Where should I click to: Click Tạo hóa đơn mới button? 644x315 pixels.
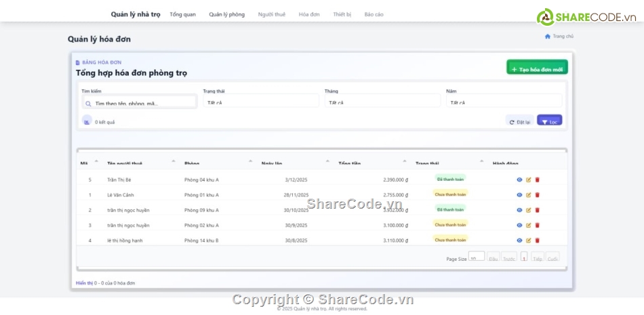[x=537, y=67]
